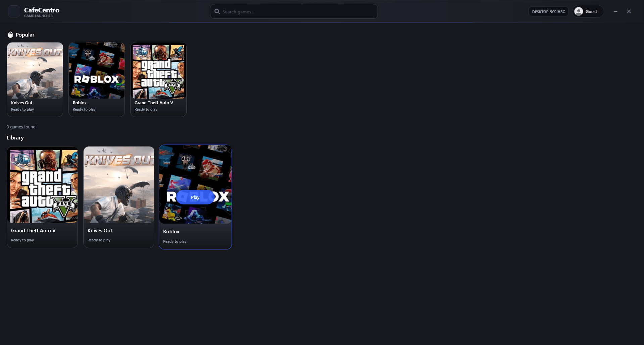The image size is (644, 345).
Task: Click the search magnifier icon
Action: point(217,11)
